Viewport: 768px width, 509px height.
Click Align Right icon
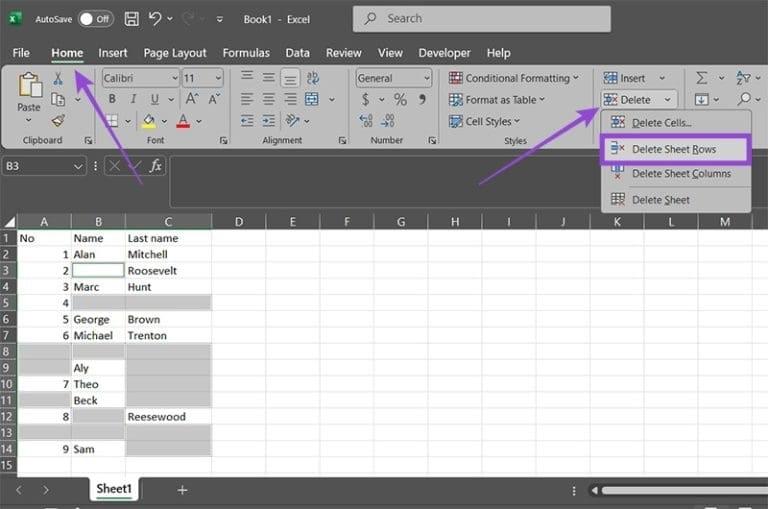coord(290,99)
